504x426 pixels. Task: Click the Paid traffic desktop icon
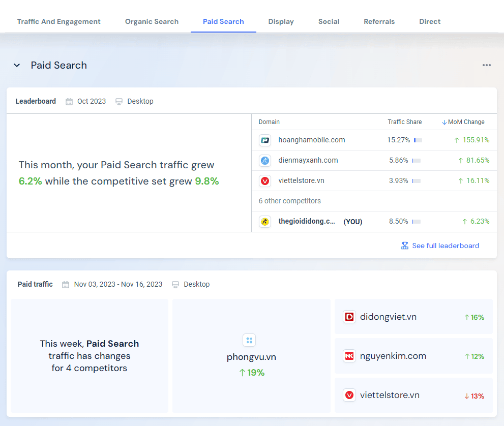175,285
